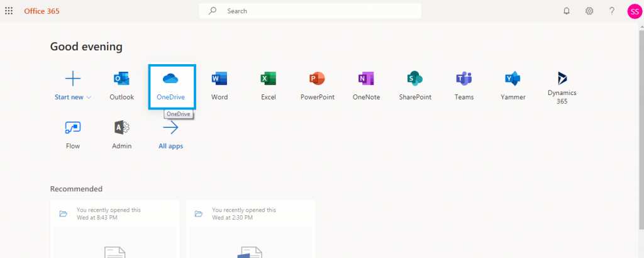Click the search magnifier icon
Viewport: 644px width, 258px height.
[212, 11]
